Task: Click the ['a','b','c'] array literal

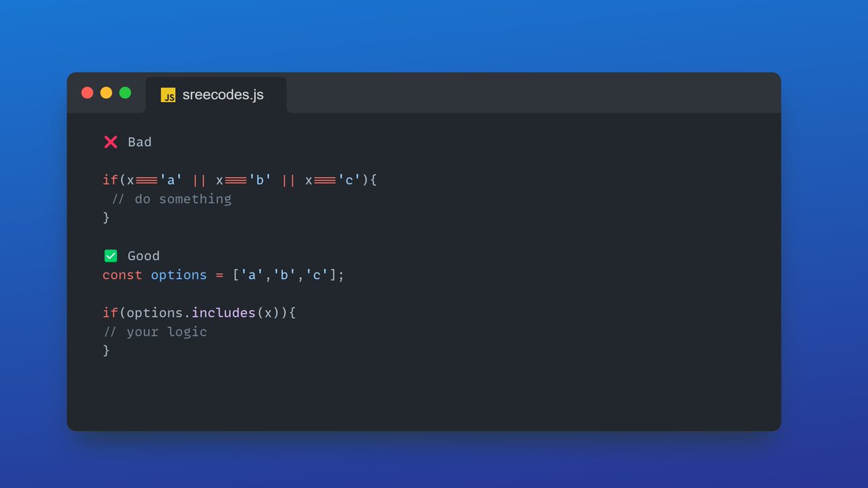Action: click(284, 275)
